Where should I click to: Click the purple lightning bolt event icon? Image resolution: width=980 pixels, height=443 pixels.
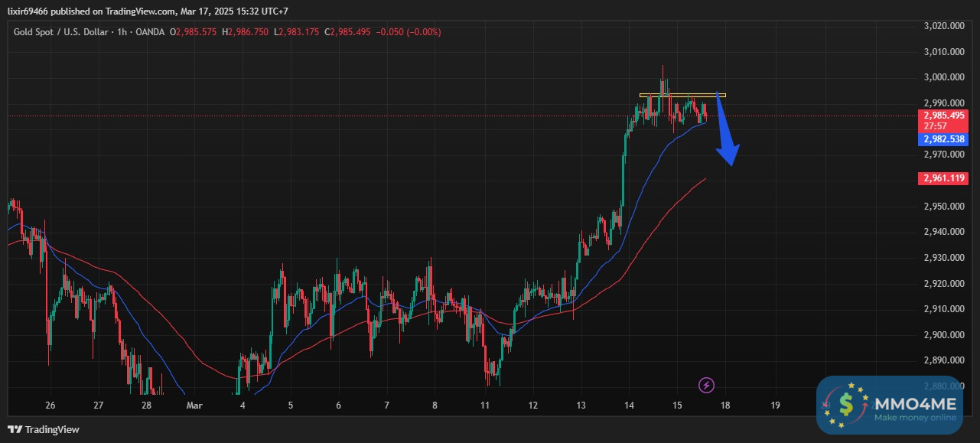(707, 384)
